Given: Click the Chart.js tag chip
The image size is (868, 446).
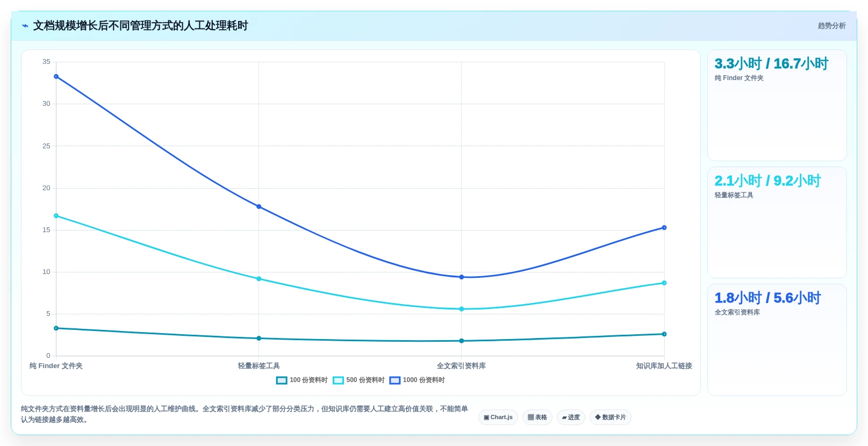Looking at the screenshot, I should coord(498,417).
